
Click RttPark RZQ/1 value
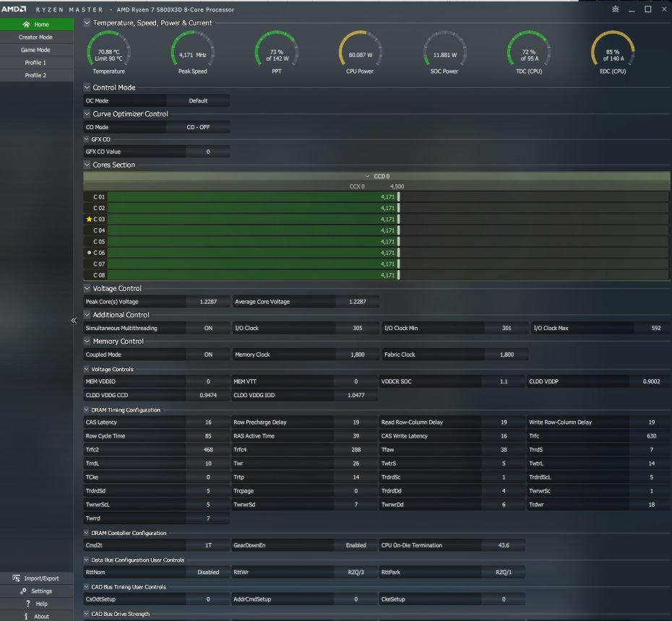(504, 572)
